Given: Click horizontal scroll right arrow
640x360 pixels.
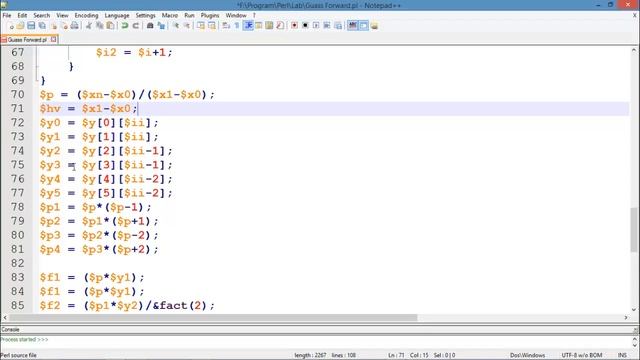Looking at the screenshot, I should 626,318.
